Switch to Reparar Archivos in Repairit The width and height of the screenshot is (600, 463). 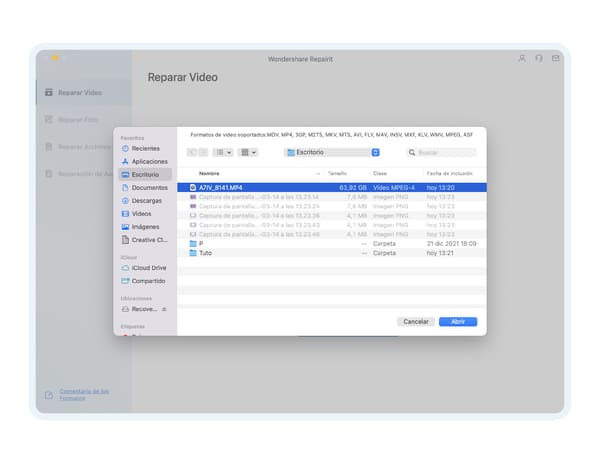(x=78, y=147)
